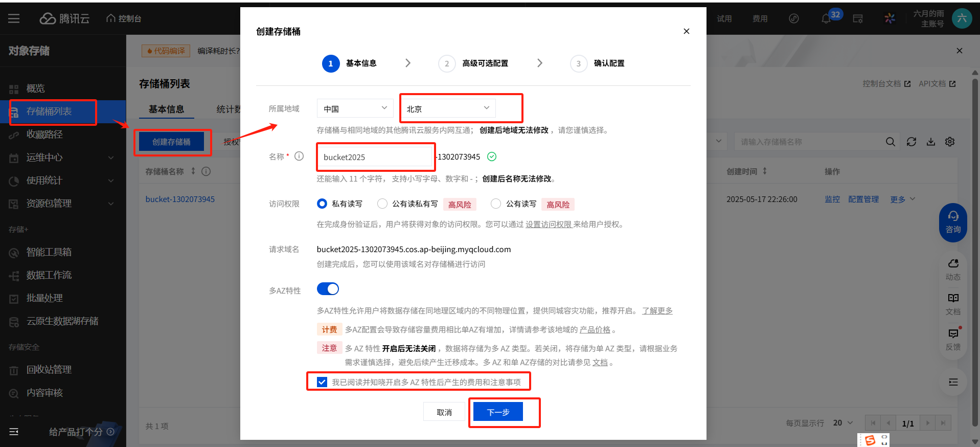Click the 创建存储桶 button

coord(171,142)
